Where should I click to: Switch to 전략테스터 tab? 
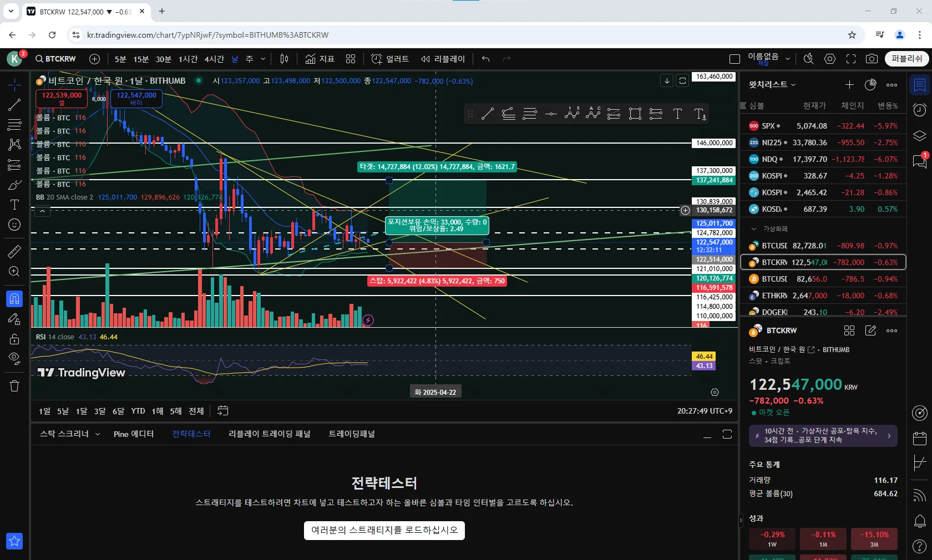191,434
